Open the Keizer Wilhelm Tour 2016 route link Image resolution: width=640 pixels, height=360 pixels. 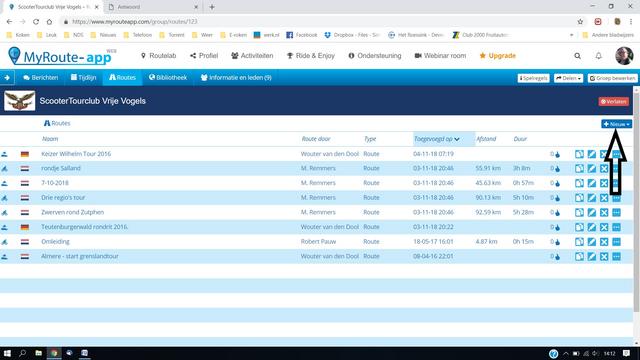click(x=76, y=154)
